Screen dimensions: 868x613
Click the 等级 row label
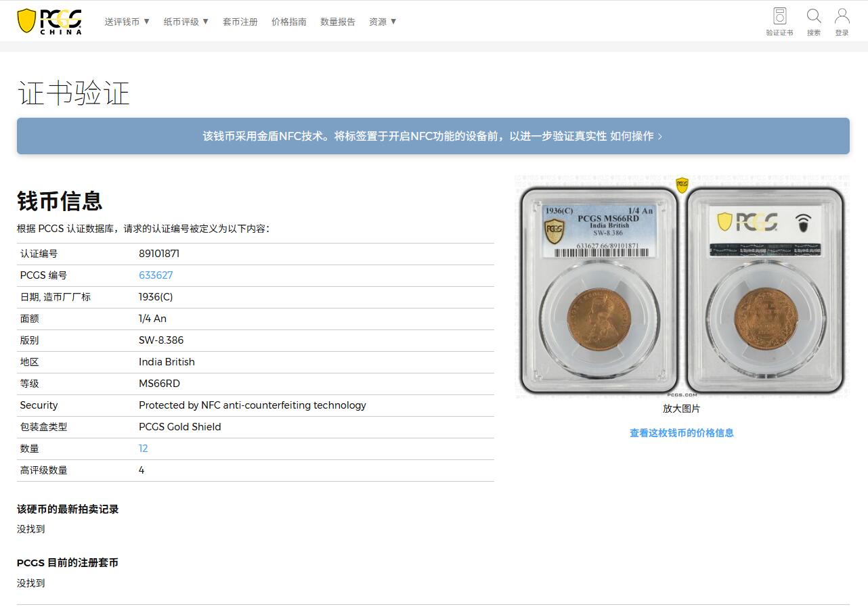29,384
